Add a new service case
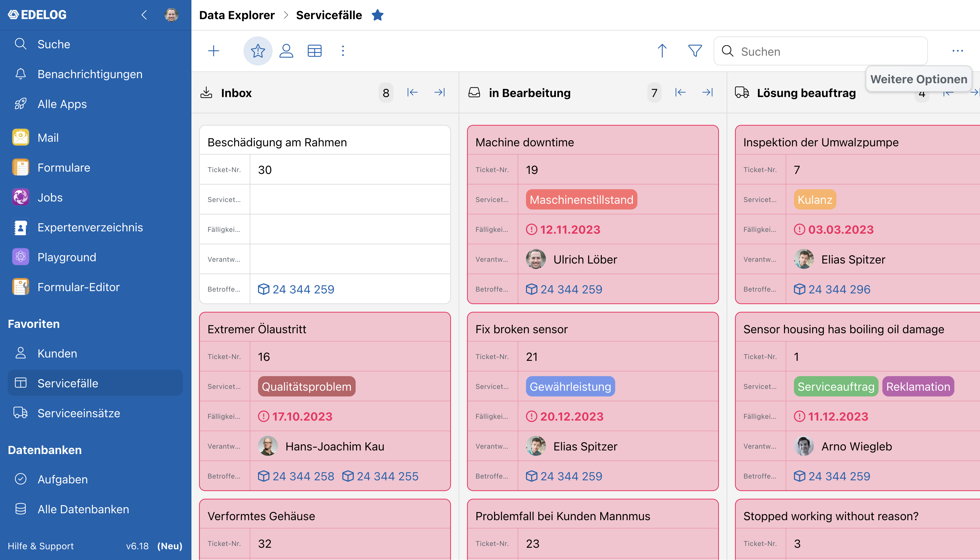Viewport: 980px width, 560px height. (x=214, y=51)
